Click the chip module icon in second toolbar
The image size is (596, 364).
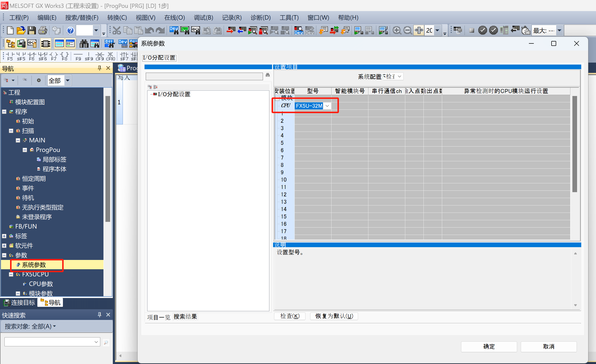[x=45, y=44]
